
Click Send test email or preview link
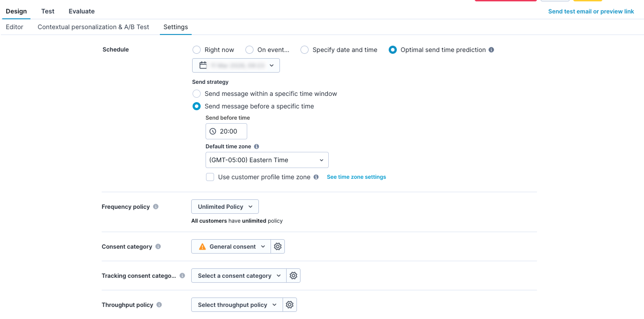coord(590,11)
